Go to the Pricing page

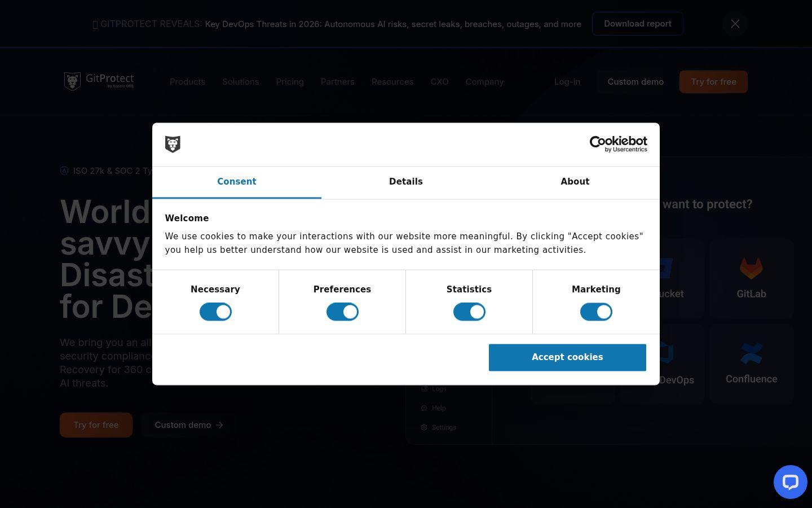tap(290, 82)
